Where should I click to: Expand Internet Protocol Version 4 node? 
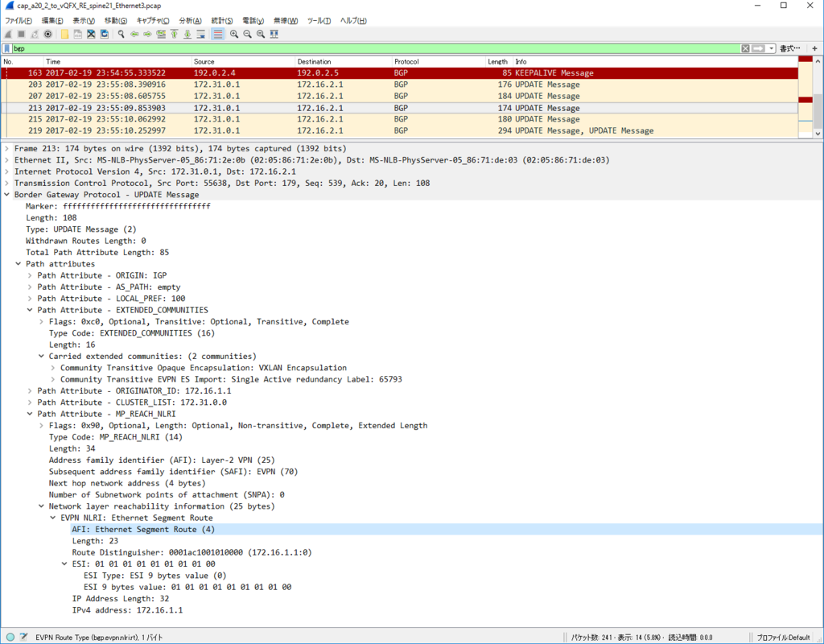click(6, 172)
